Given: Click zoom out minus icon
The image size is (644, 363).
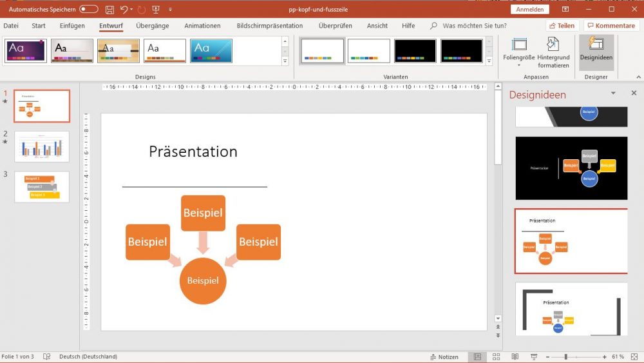Looking at the screenshot, I should point(547,357).
